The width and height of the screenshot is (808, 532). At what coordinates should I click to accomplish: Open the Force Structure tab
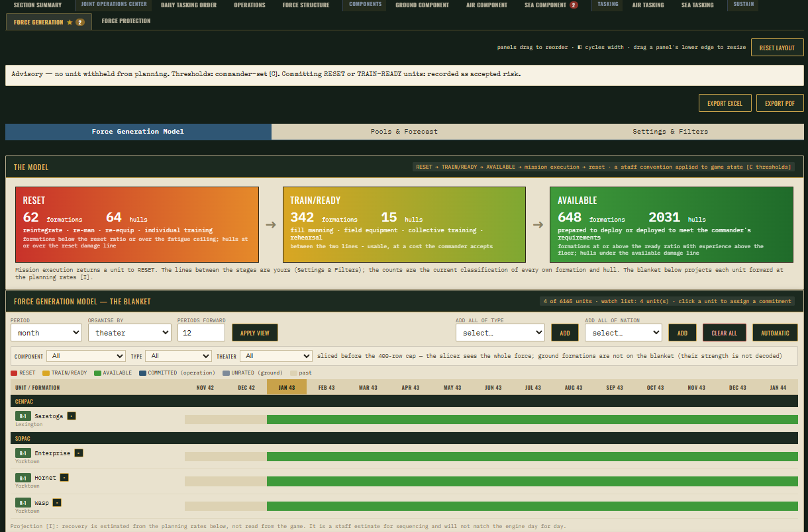(306, 5)
